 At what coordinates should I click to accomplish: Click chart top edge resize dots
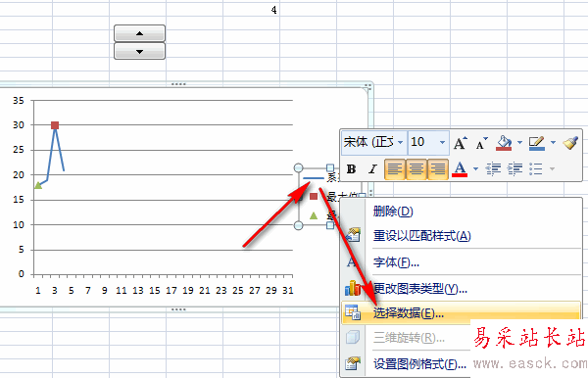(178, 84)
